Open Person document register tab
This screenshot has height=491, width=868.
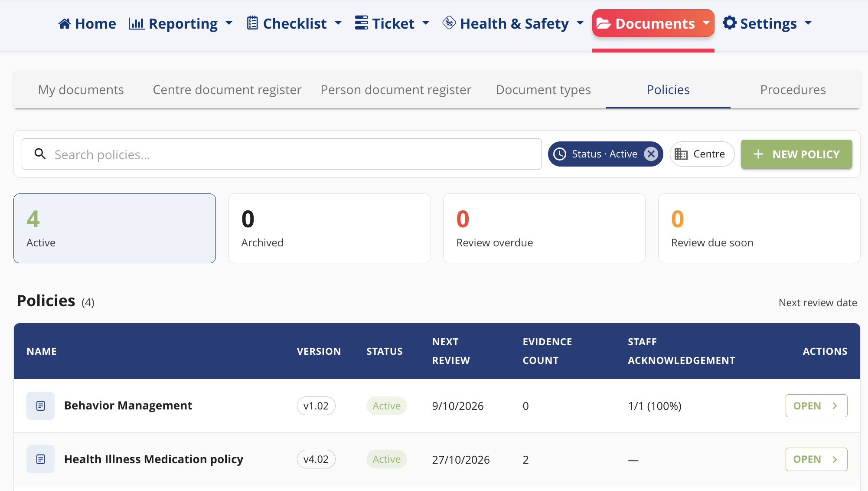click(395, 90)
